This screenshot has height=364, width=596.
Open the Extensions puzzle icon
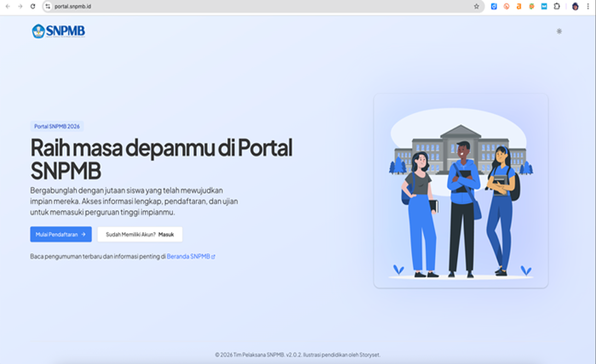point(557,7)
